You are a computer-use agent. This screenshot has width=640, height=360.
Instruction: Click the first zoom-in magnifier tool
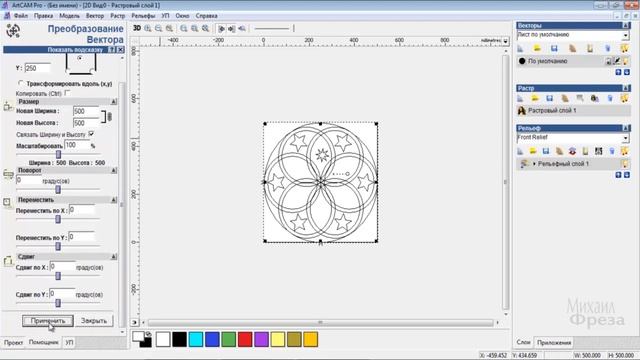pos(148,29)
